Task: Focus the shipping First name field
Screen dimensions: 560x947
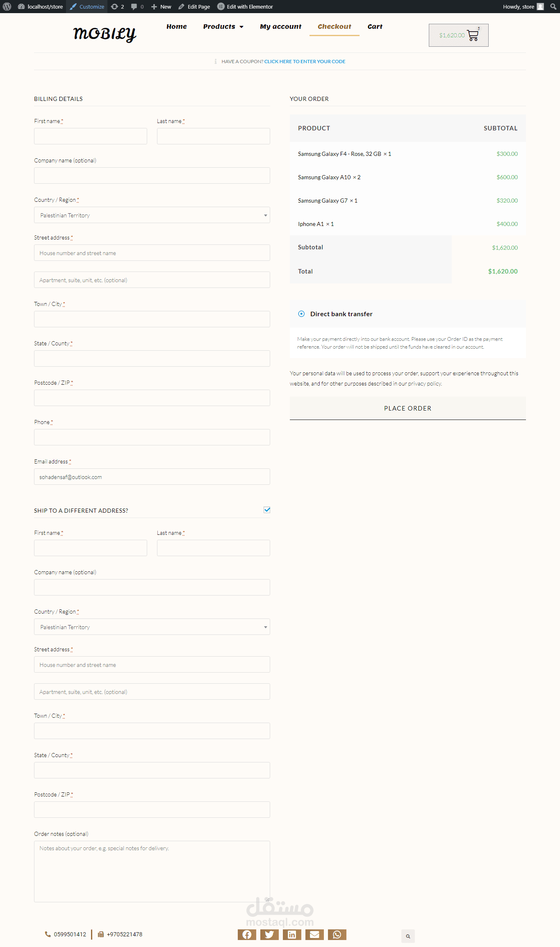Action: tap(91, 548)
